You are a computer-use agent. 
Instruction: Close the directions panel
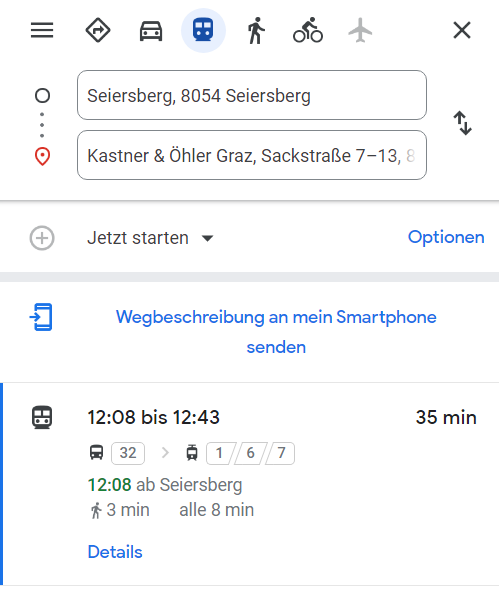coord(462,30)
